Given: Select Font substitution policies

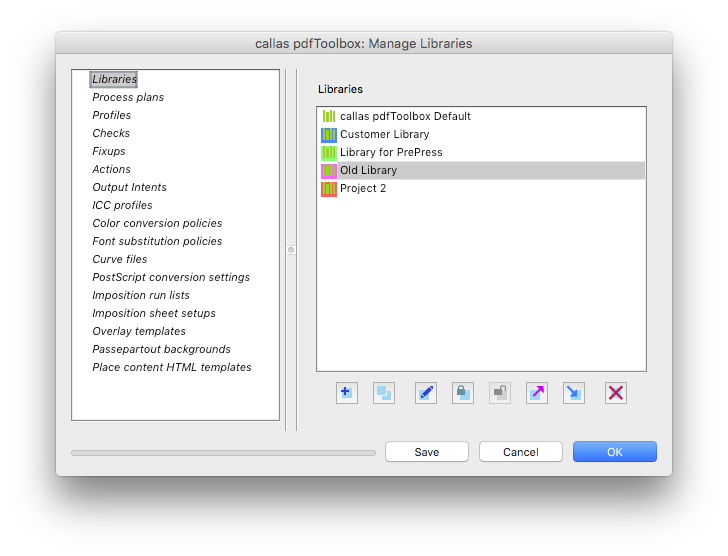Looking at the screenshot, I should (x=157, y=241).
